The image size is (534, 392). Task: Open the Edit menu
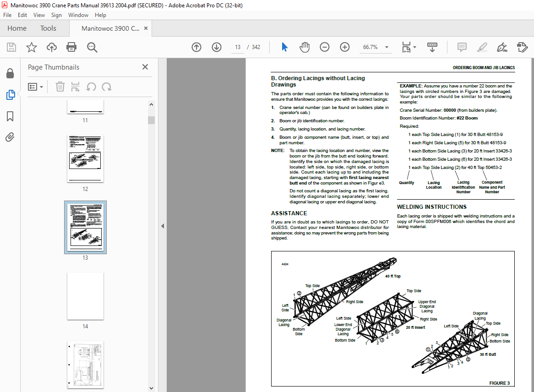point(22,15)
